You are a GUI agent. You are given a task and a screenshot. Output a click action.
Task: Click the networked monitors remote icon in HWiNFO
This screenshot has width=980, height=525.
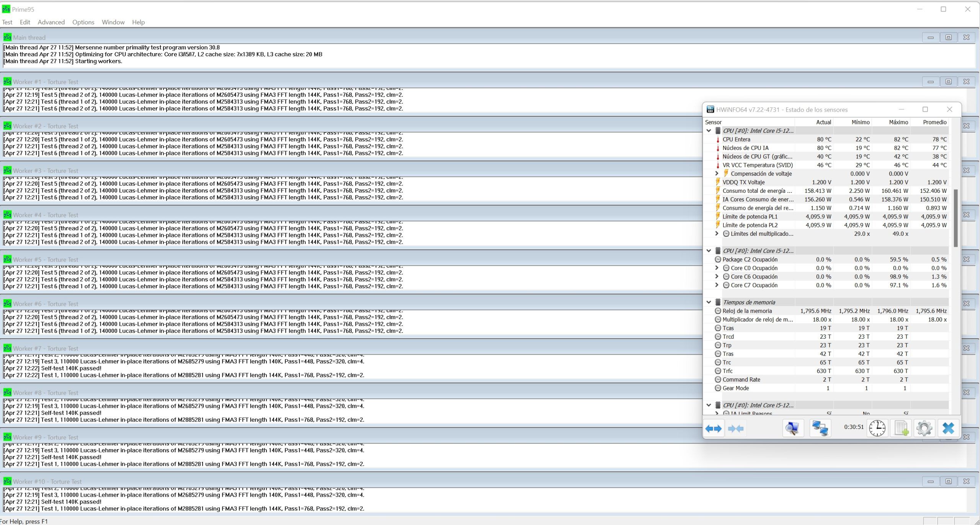(820, 428)
